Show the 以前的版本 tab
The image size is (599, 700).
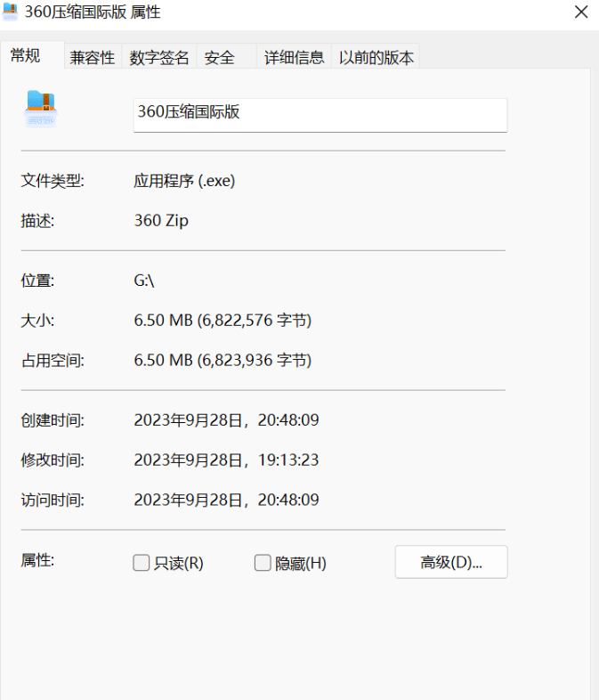tap(376, 58)
